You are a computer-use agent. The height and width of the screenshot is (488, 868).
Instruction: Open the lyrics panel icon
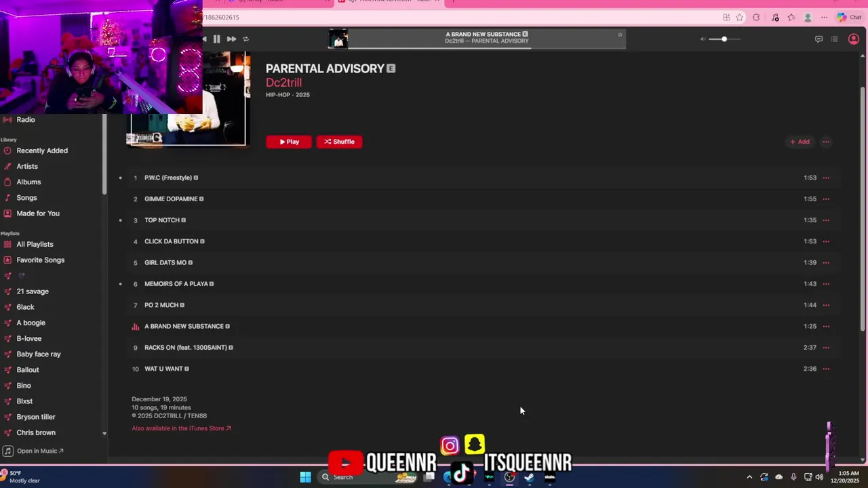[x=818, y=39]
